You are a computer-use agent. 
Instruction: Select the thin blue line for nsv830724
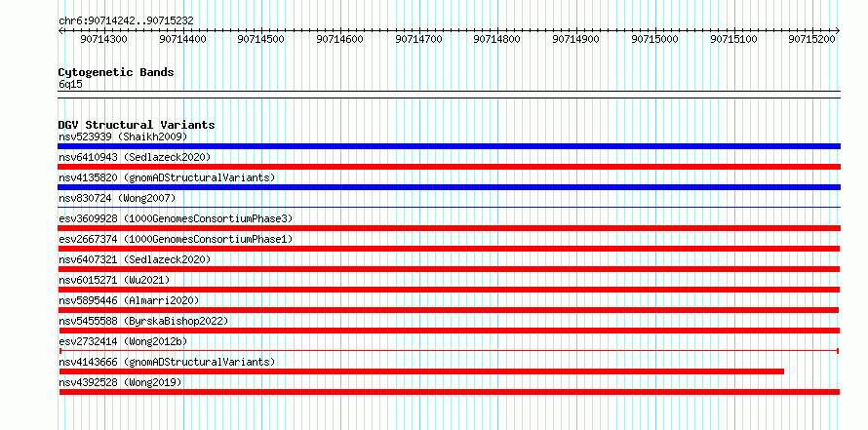coord(449,208)
